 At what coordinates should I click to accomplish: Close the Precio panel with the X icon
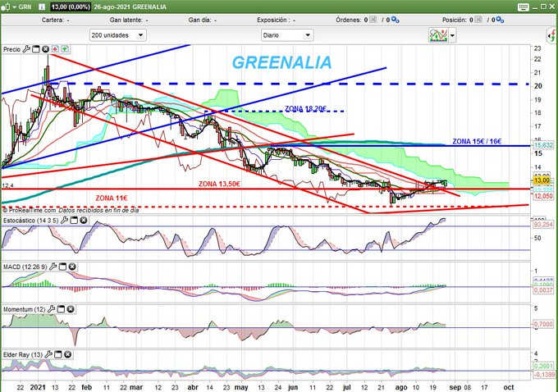[x=45, y=49]
